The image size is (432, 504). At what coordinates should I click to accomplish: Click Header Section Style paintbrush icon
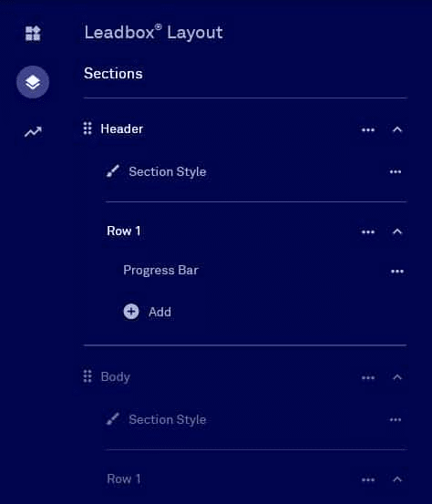tap(113, 171)
